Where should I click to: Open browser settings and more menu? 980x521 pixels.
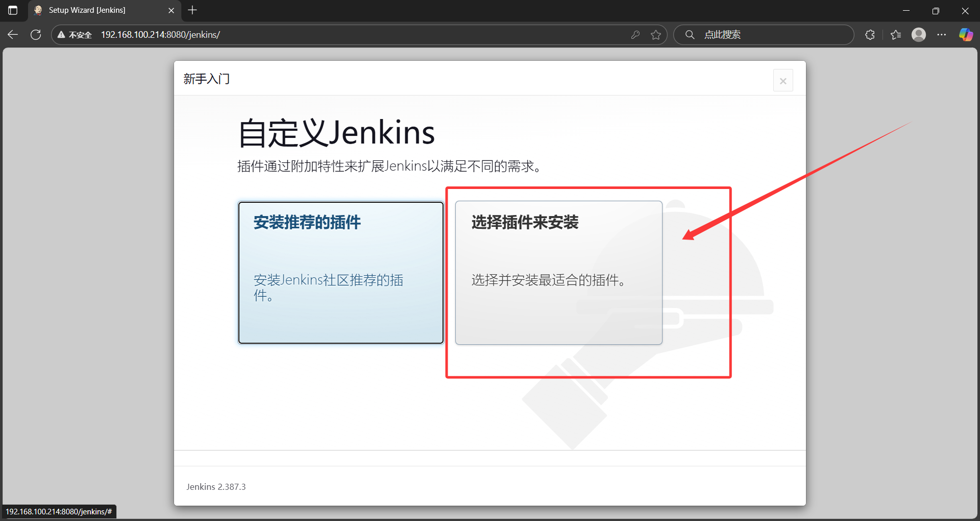click(x=942, y=35)
